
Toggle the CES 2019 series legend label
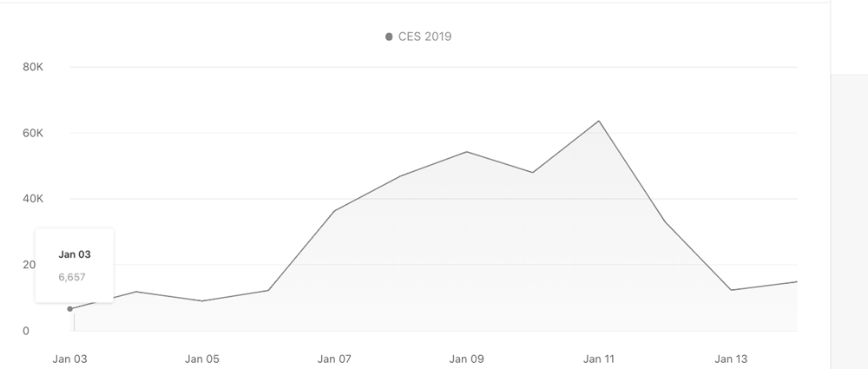click(x=424, y=36)
